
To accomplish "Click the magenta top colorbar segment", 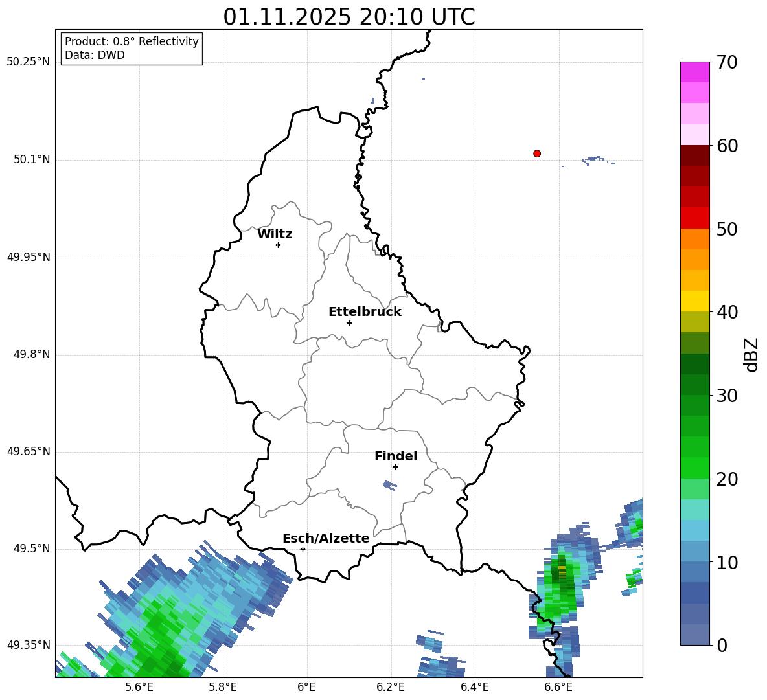I will [694, 73].
